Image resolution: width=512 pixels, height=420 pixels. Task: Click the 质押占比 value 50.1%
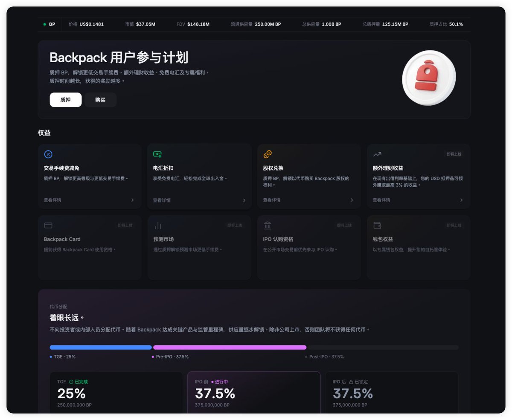456,24
